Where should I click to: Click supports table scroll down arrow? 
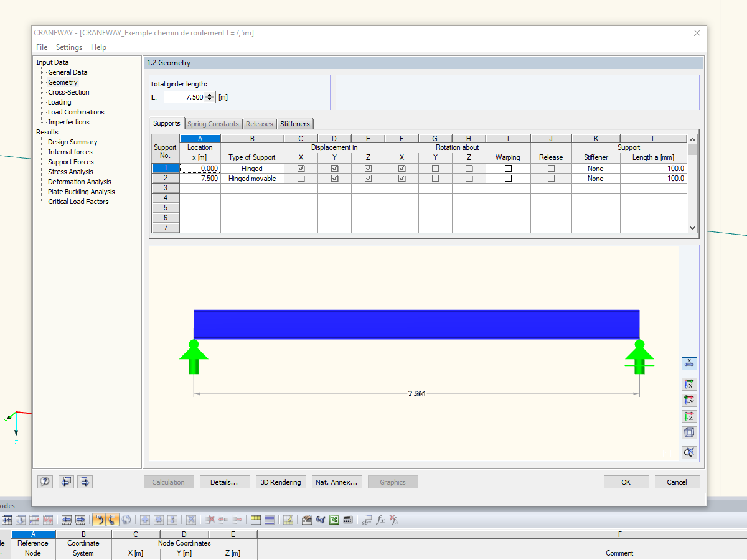click(693, 228)
